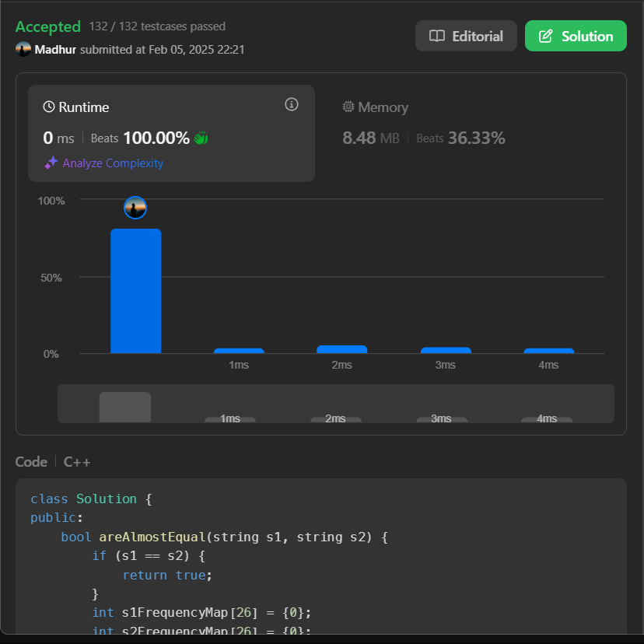644x644 pixels.
Task: Click 'int s1FrequencyMap[26] = {0};' code line
Action: 201,612
